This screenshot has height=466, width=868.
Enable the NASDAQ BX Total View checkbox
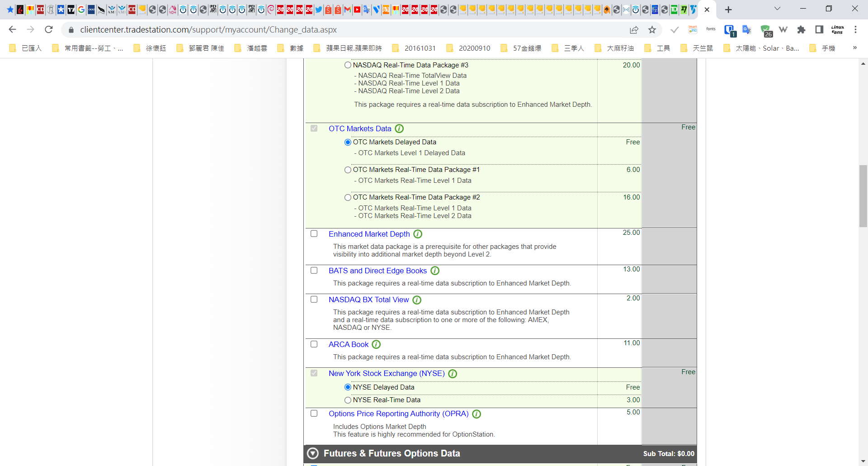(314, 300)
